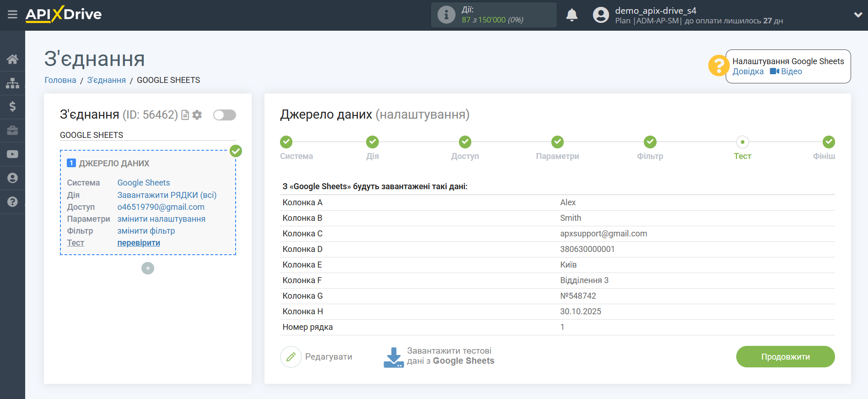Click the copy connection document icon
This screenshot has width=868, height=399.
coord(185,115)
